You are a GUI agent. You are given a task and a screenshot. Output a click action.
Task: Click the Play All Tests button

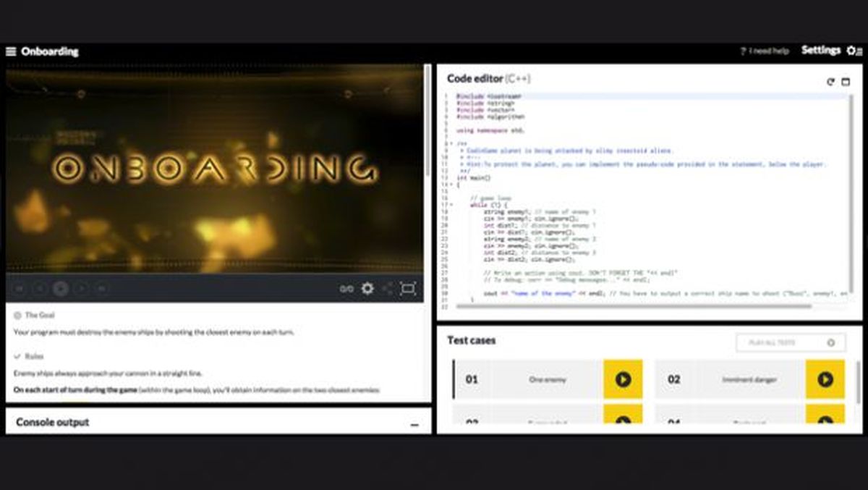point(790,342)
